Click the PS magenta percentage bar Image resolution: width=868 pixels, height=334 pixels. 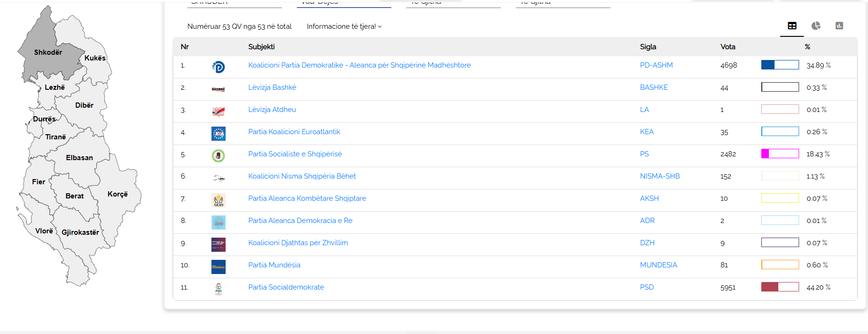pos(780,154)
